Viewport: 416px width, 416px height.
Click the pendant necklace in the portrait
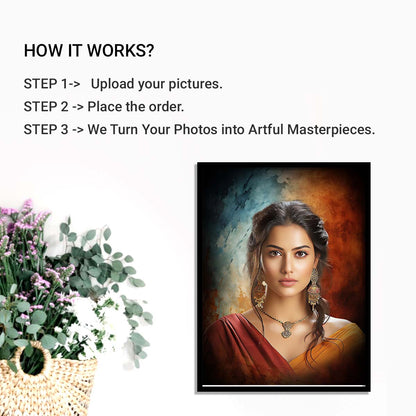[286, 327]
